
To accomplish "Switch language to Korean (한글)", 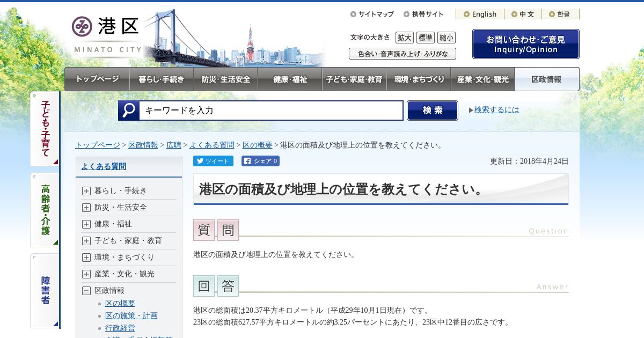I will pos(559,14).
